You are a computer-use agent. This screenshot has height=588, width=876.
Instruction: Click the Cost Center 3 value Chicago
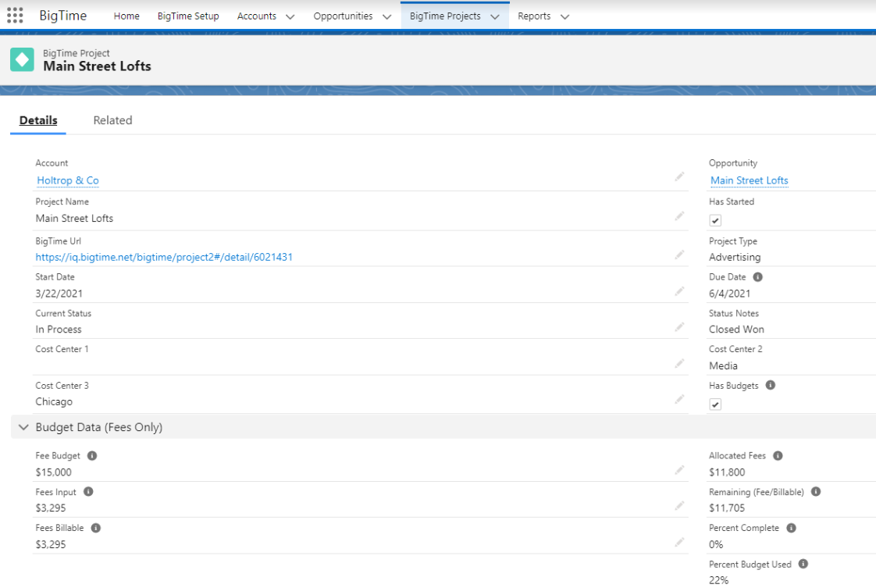[x=54, y=402]
